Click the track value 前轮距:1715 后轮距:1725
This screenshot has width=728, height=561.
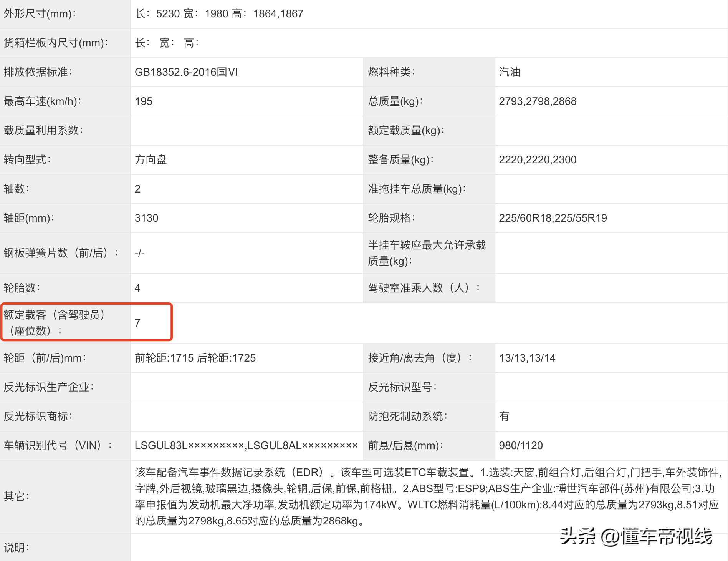click(195, 358)
